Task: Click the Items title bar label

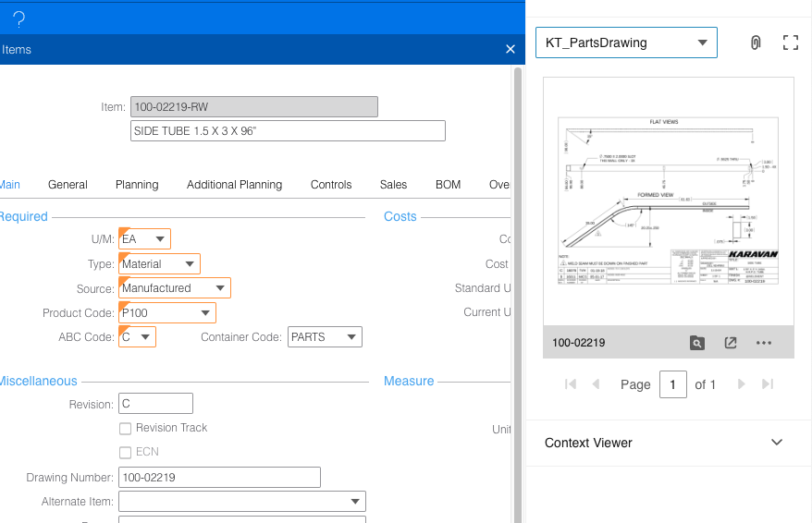Action: pos(16,50)
